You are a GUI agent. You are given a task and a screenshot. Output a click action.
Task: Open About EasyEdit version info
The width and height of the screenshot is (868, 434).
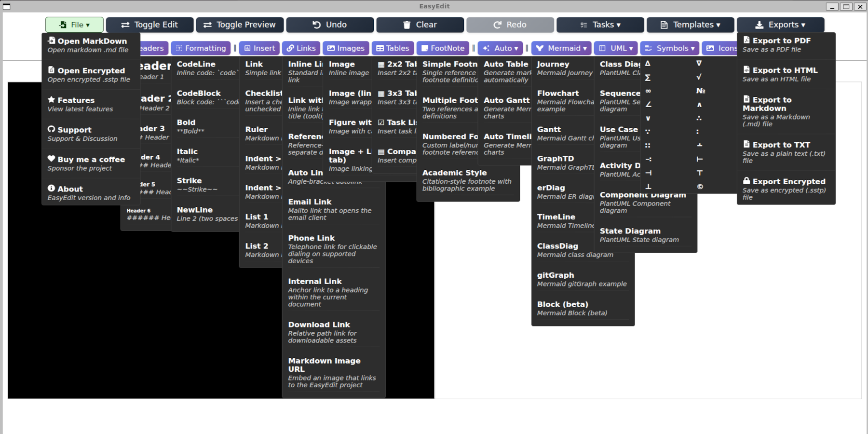(91, 193)
